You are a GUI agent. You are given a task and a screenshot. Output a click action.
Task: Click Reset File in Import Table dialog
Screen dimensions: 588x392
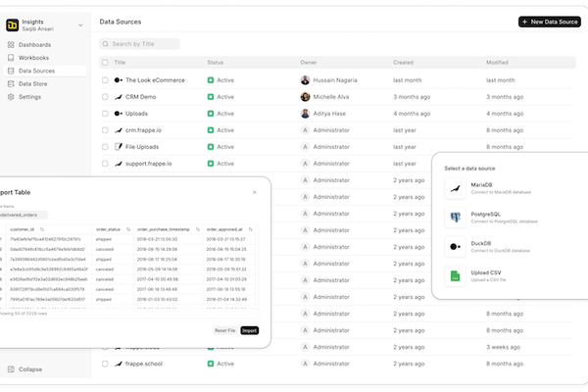pos(225,330)
